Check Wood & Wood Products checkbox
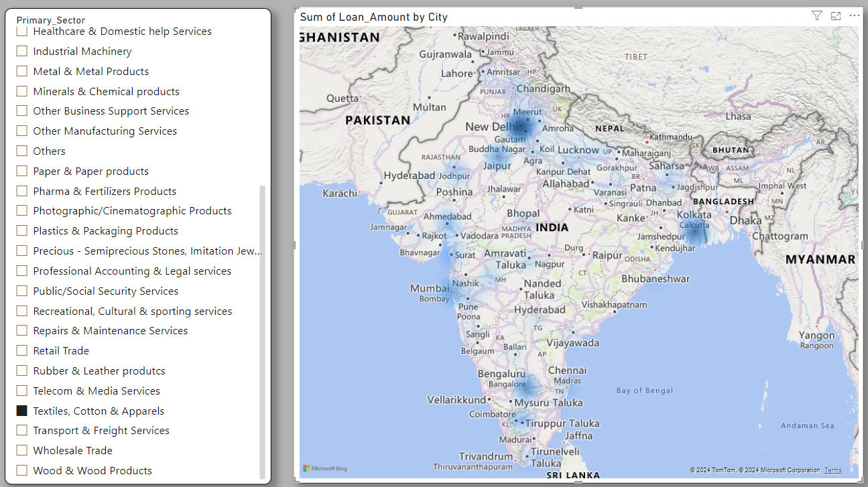The width and height of the screenshot is (868, 487). [x=22, y=470]
